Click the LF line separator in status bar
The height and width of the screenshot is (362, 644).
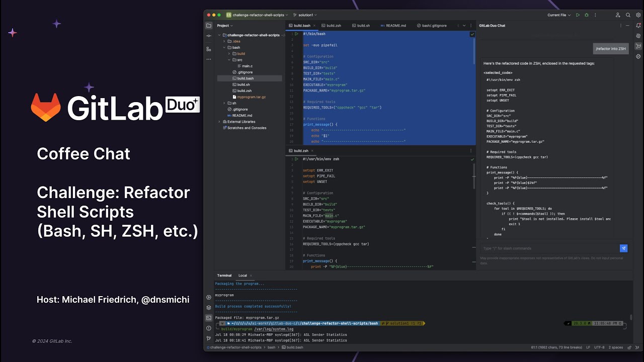(588, 347)
